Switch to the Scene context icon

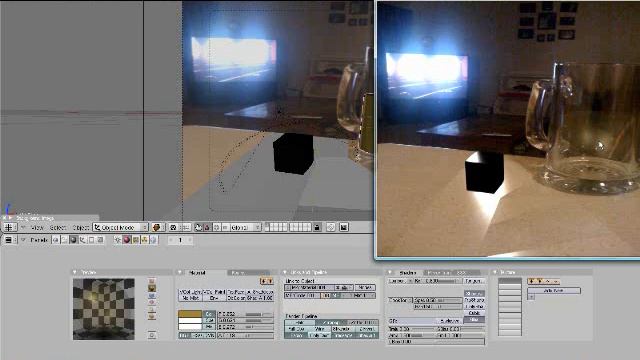(100, 240)
